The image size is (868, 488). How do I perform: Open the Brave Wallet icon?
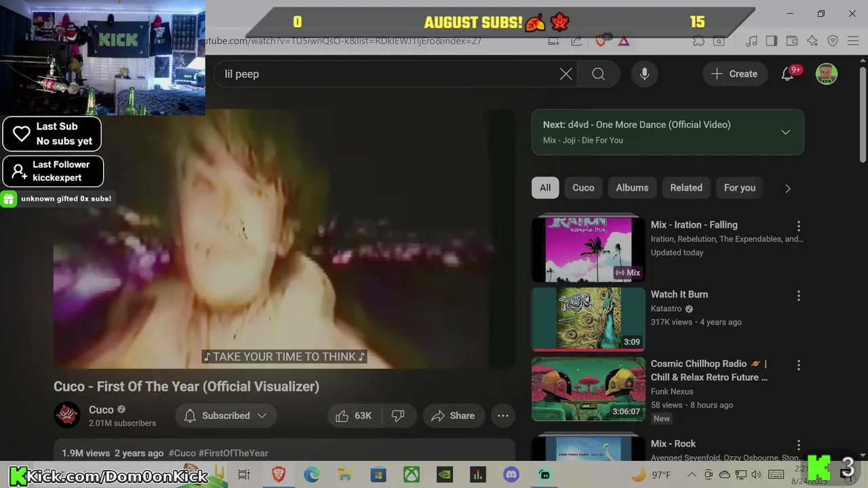coord(791,41)
